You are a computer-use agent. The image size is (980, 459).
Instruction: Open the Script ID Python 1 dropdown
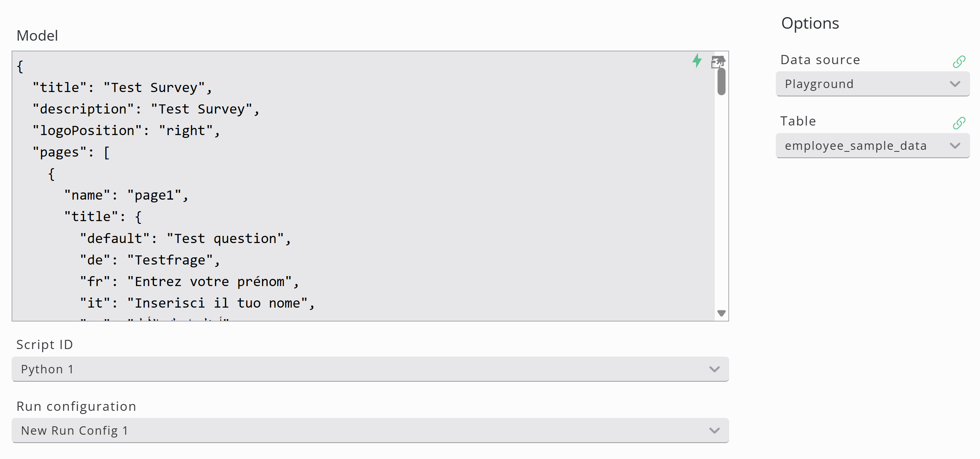click(x=370, y=369)
